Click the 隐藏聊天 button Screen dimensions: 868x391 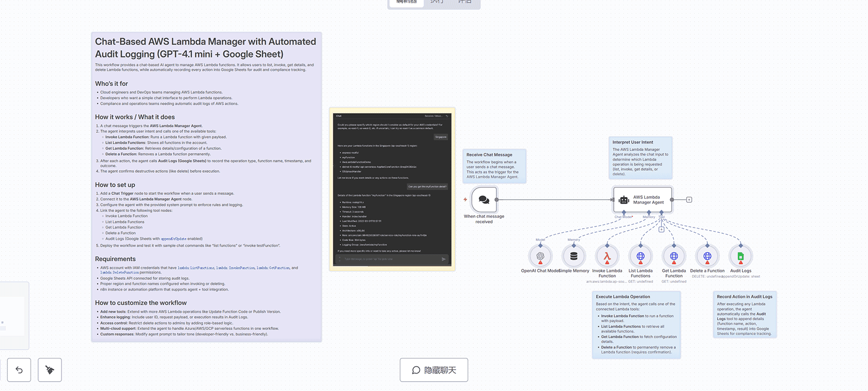434,370
